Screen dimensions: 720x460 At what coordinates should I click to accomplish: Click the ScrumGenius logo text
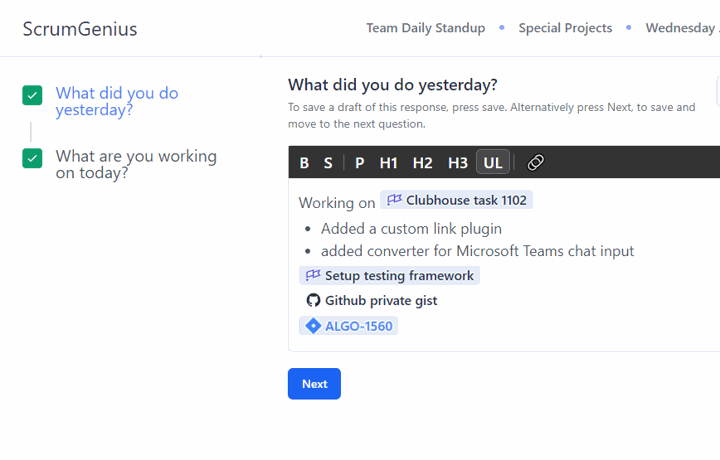pyautogui.click(x=80, y=28)
